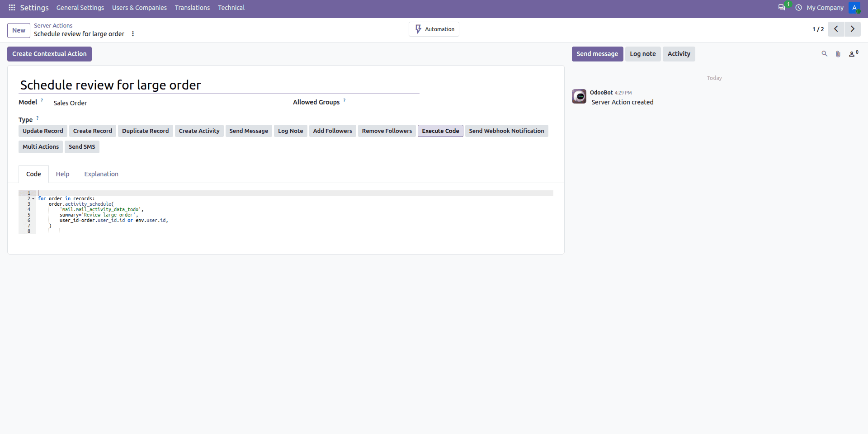Viewport: 868px width, 434px height.
Task: Click the OdooBot avatar image
Action: [x=579, y=96]
